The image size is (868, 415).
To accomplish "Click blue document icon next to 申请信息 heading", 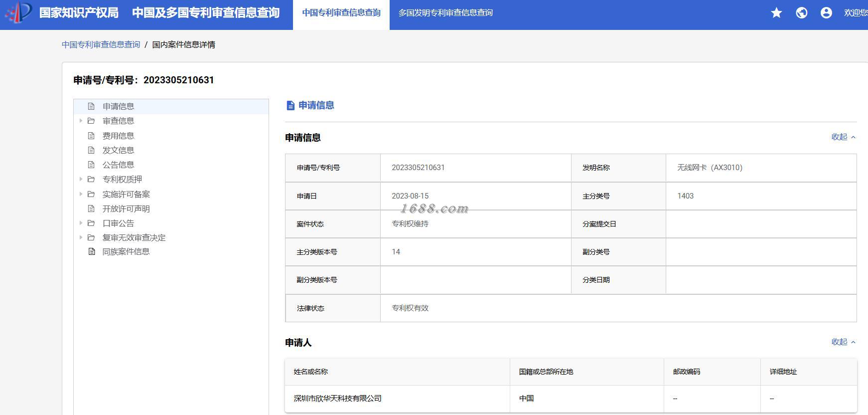I will tap(290, 105).
